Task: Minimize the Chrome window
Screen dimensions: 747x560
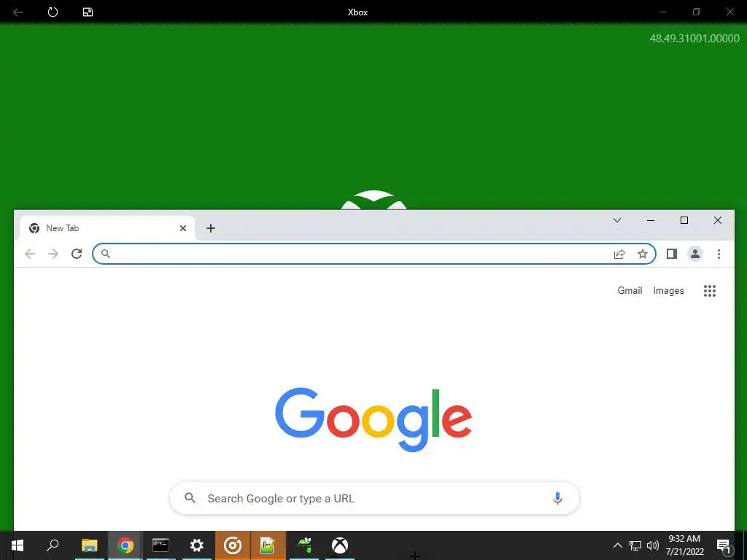Action: coord(651,220)
